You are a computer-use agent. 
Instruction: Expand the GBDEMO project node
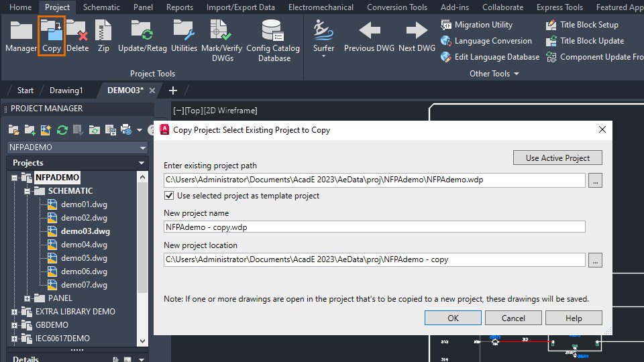coord(14,325)
